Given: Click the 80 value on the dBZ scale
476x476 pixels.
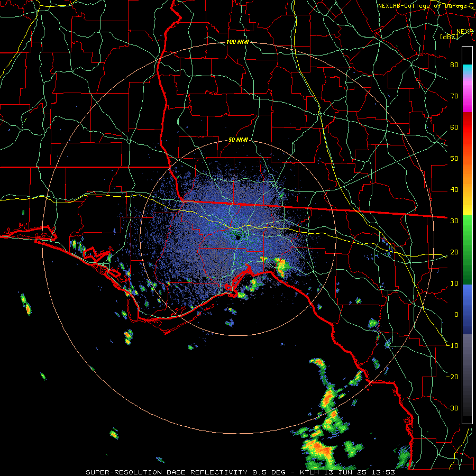Looking at the screenshot, I should click(x=454, y=65).
